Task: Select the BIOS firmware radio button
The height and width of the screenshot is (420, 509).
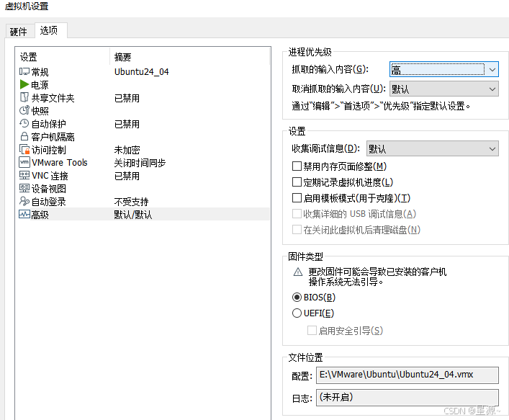Action: coord(297,298)
